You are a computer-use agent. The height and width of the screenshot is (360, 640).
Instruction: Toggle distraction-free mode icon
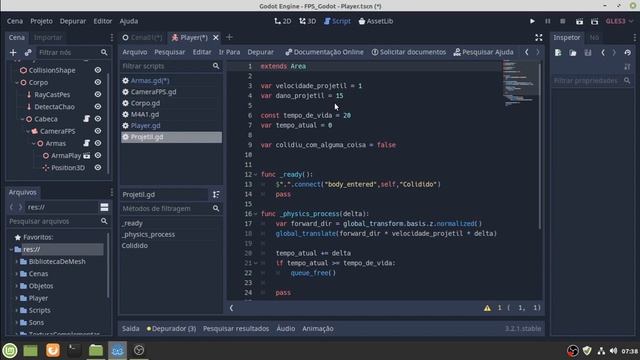pos(539,38)
